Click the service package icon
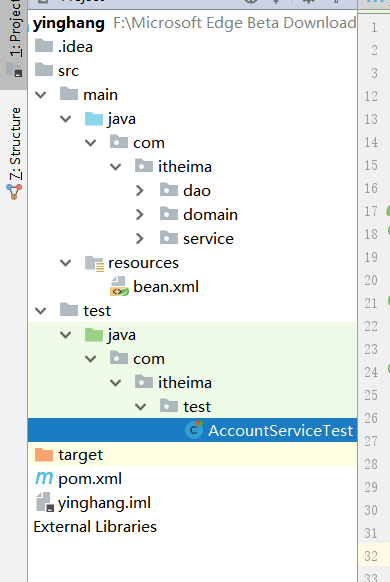390x582 pixels. click(x=169, y=238)
